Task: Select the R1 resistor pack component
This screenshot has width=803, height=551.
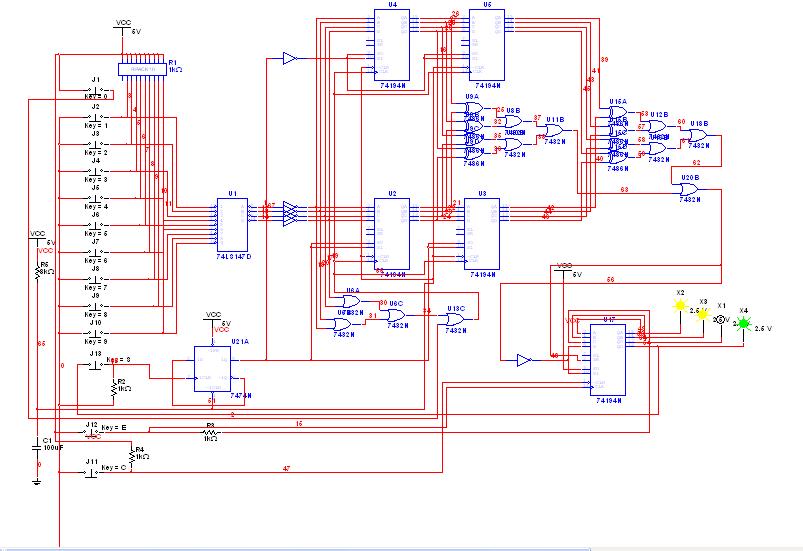Action: (142, 69)
